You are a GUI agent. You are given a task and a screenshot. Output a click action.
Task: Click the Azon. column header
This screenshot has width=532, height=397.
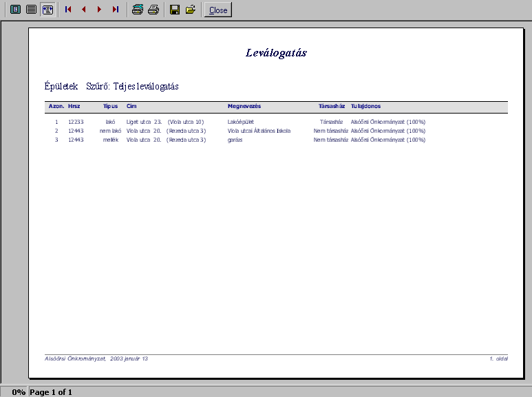coord(56,106)
